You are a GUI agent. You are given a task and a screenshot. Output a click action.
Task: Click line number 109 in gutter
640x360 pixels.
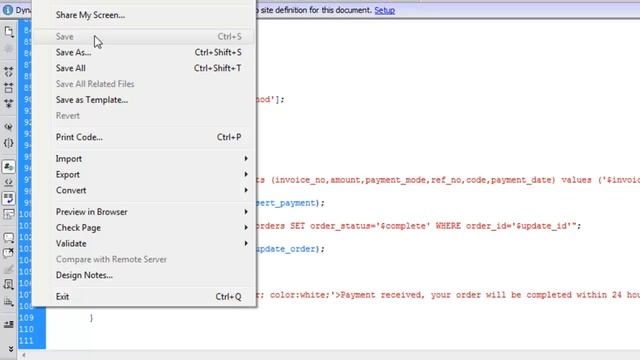(x=26, y=318)
